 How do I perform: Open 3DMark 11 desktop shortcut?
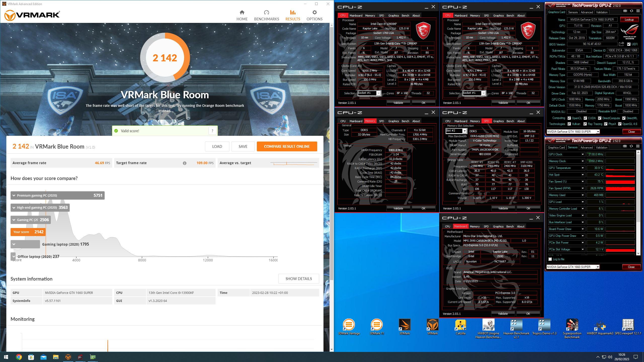pyautogui.click(x=377, y=327)
